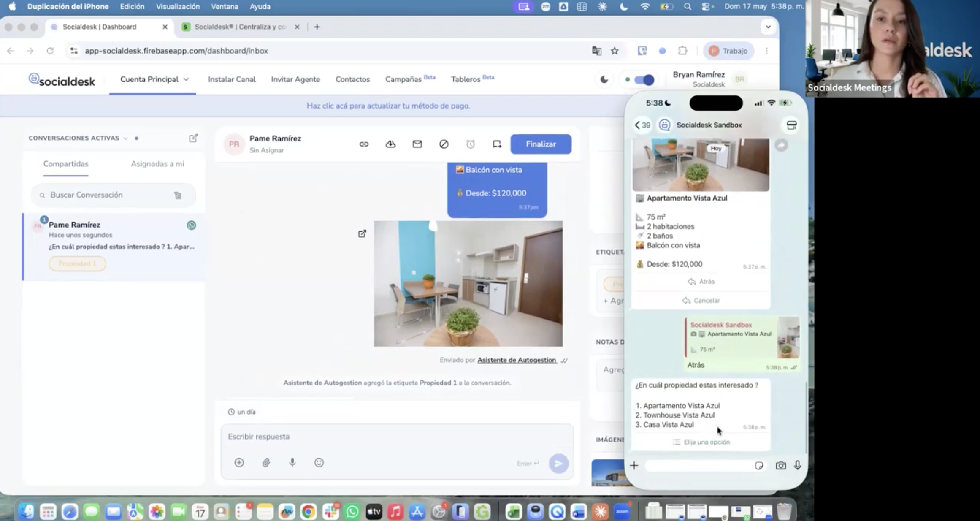Click the alarm clock snooze icon
The width and height of the screenshot is (980, 521).
(x=470, y=144)
